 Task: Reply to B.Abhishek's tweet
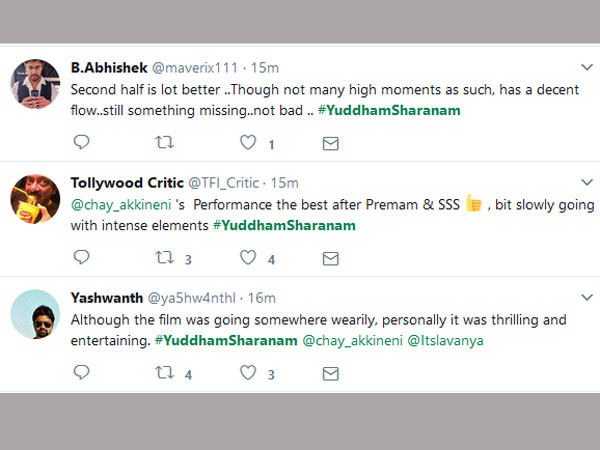tap(82, 143)
